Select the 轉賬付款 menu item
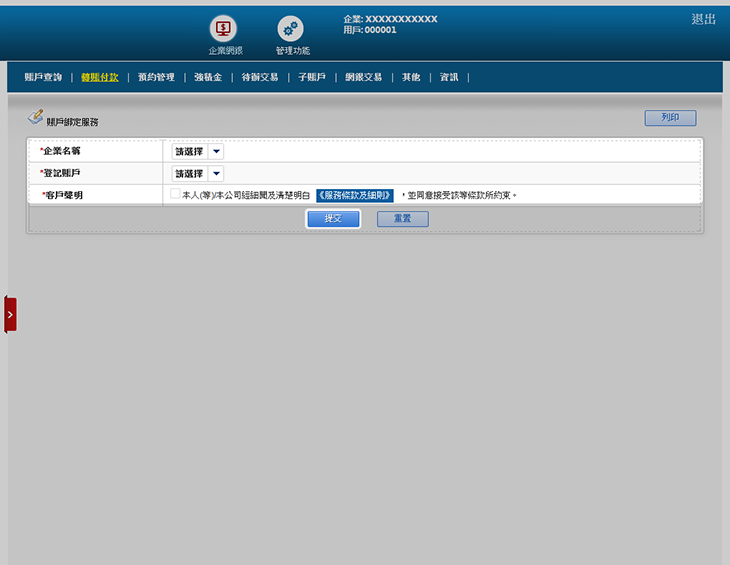The width and height of the screenshot is (730, 565). (100, 77)
